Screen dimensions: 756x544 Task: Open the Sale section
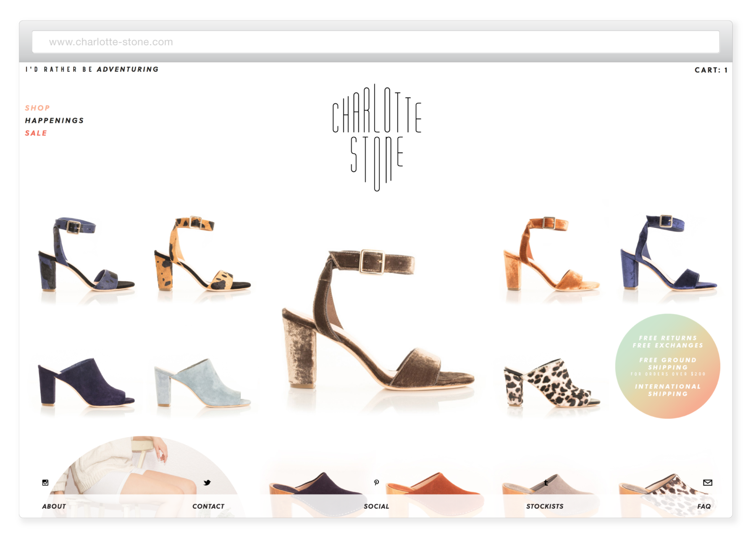[36, 133]
